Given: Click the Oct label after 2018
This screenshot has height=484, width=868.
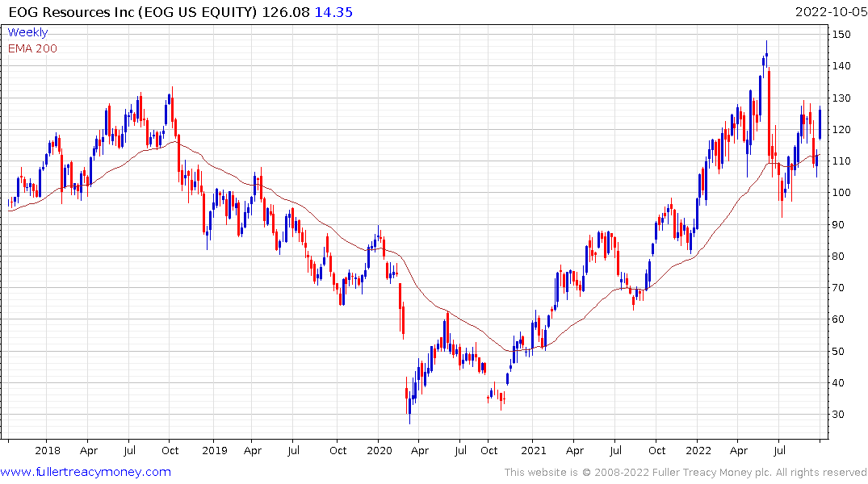Looking at the screenshot, I should pos(170,450).
